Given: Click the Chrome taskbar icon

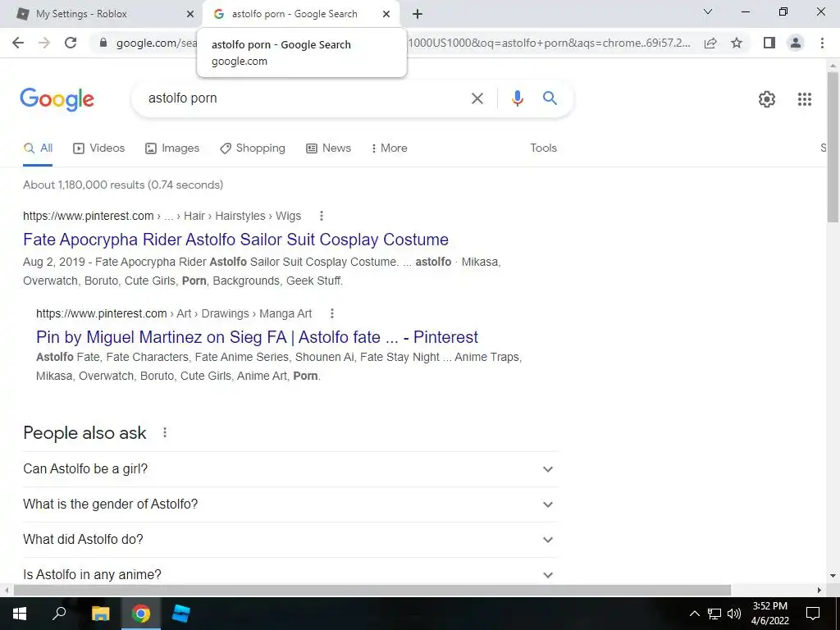Looking at the screenshot, I should point(141,614).
